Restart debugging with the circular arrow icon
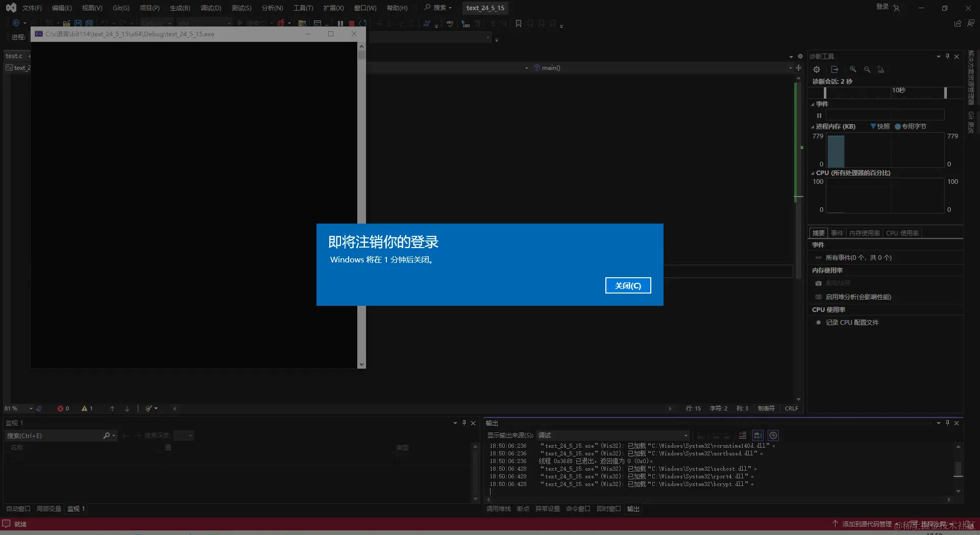Screen dimensions: 980x535 pyautogui.click(x=363, y=23)
